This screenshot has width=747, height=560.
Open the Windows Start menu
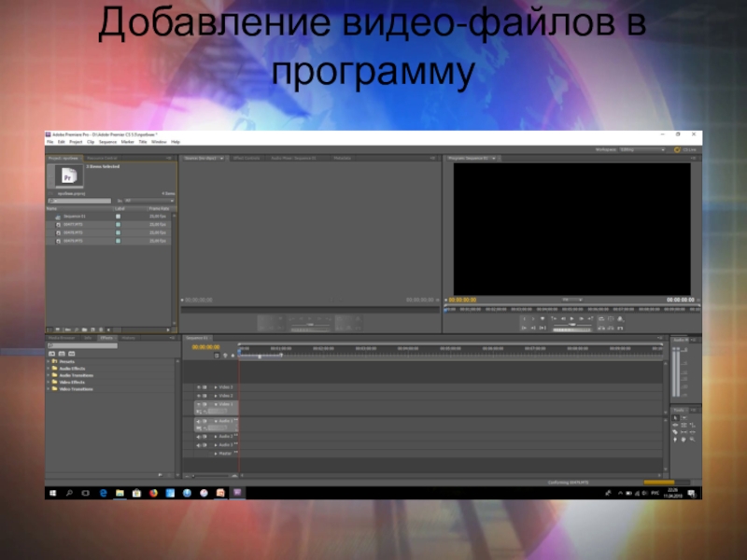click(52, 493)
